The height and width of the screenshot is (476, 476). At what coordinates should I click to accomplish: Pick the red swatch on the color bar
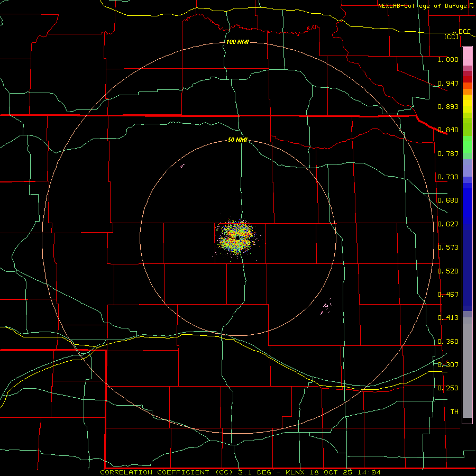(x=467, y=79)
